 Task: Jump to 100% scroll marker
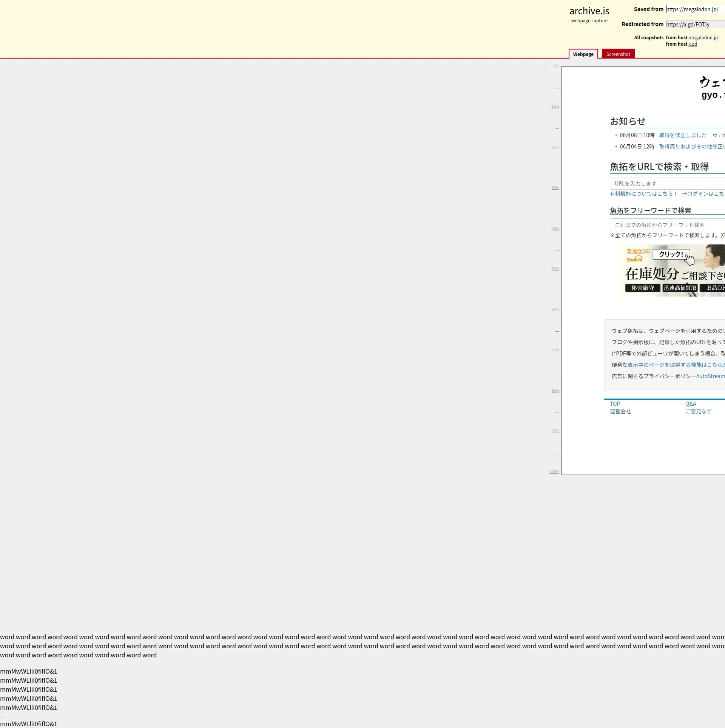[x=554, y=472]
